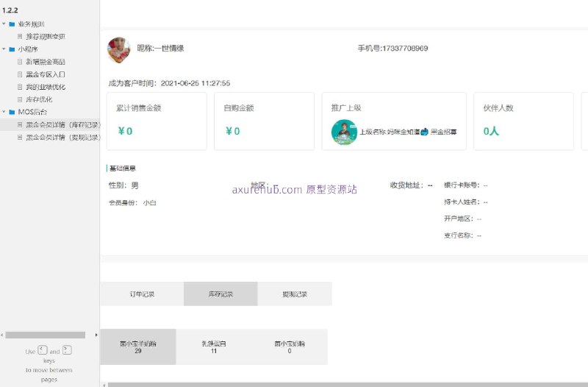
Task: Click the 业务规则 folder icon
Action: (x=12, y=24)
